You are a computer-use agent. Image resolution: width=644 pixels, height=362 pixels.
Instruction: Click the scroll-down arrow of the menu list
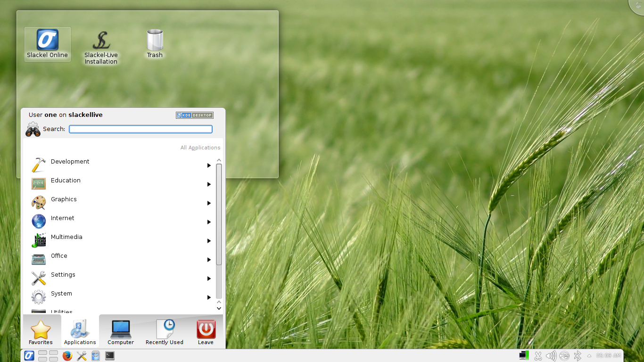219,308
